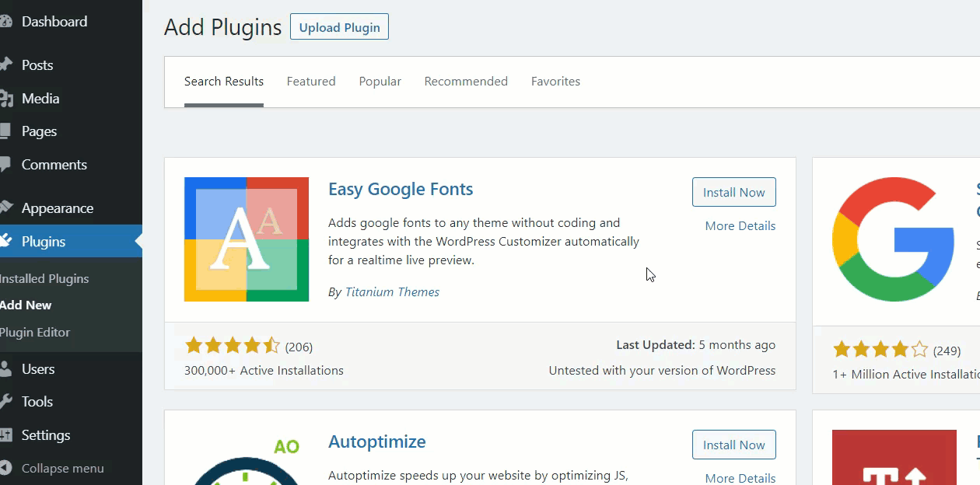Click the 249-review star rating
This screenshot has width=980, height=485.
coord(880,350)
